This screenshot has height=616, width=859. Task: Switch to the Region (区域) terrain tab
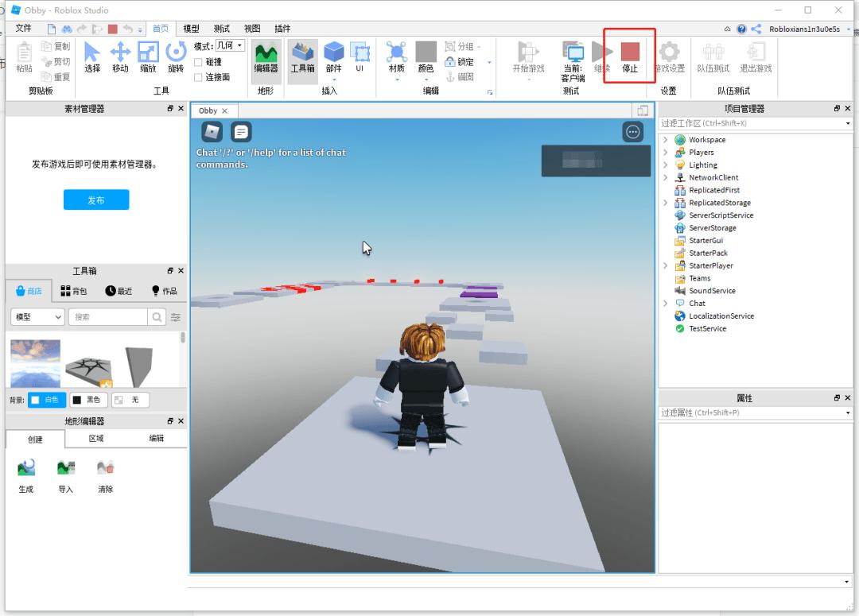(x=95, y=439)
